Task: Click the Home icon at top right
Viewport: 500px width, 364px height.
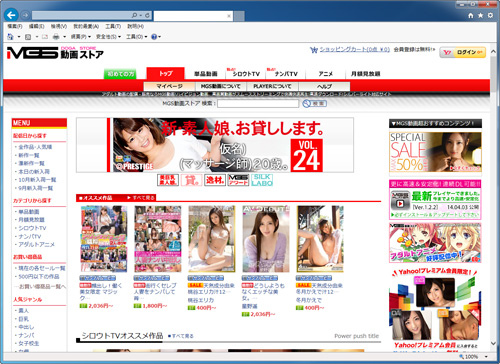Action: (471, 15)
